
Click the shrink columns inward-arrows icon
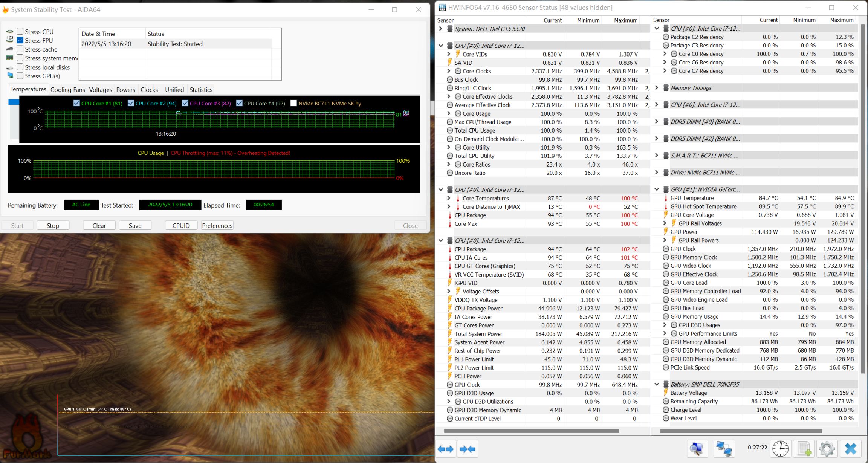(x=468, y=449)
